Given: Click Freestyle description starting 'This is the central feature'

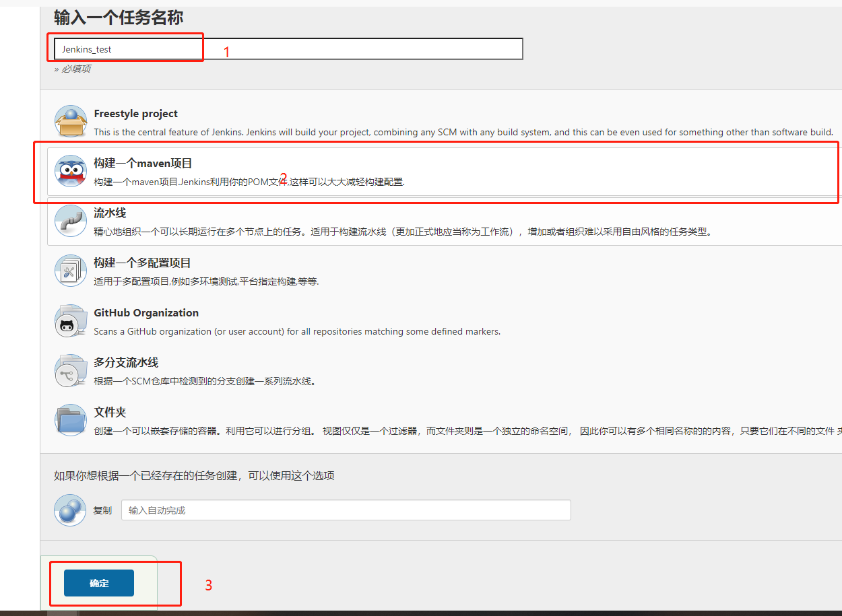Looking at the screenshot, I should click(x=463, y=132).
